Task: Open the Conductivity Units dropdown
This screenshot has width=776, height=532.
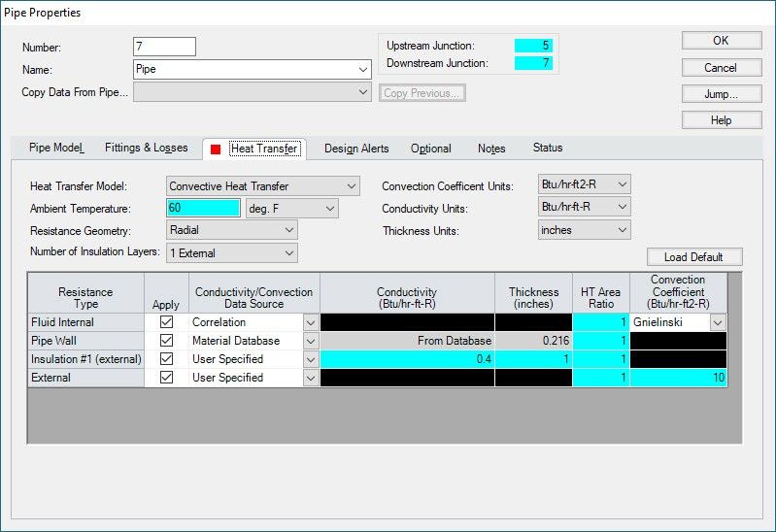Action: (x=623, y=207)
